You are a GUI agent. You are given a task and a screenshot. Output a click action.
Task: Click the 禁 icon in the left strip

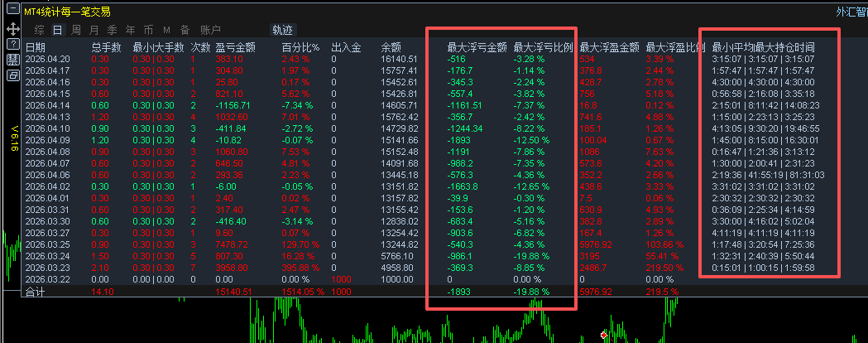coord(12,60)
